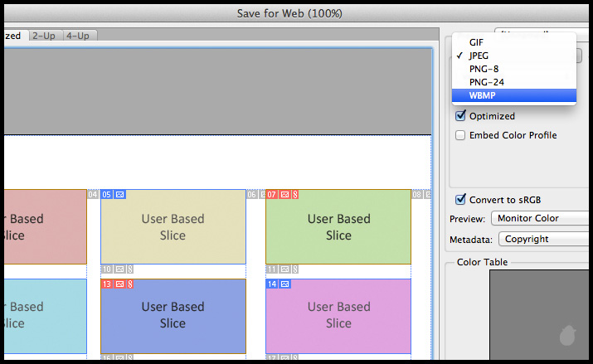Screen dimensions: 593x364
Task: Enable Embed Color Profile checkbox
Action: coord(460,135)
